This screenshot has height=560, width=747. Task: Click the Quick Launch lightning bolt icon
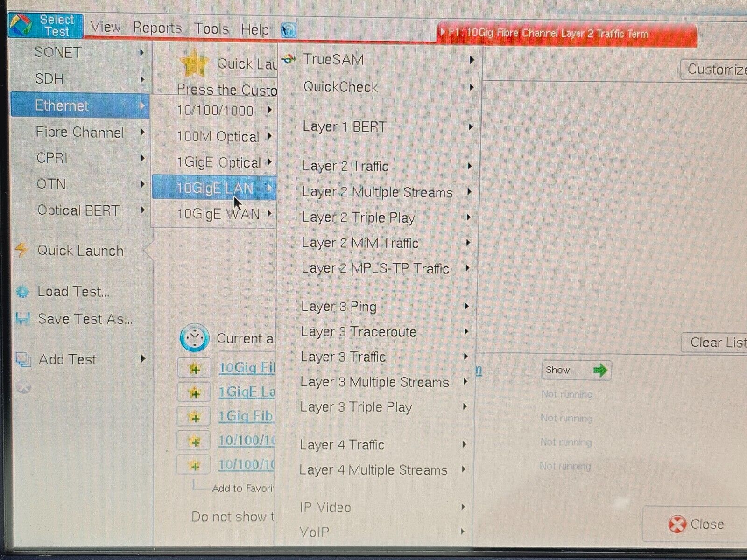coord(21,250)
